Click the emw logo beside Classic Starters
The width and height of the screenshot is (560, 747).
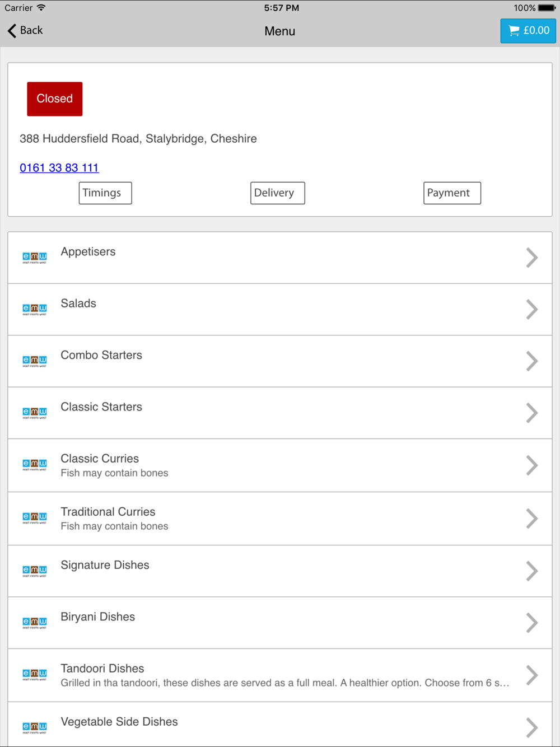(35, 413)
